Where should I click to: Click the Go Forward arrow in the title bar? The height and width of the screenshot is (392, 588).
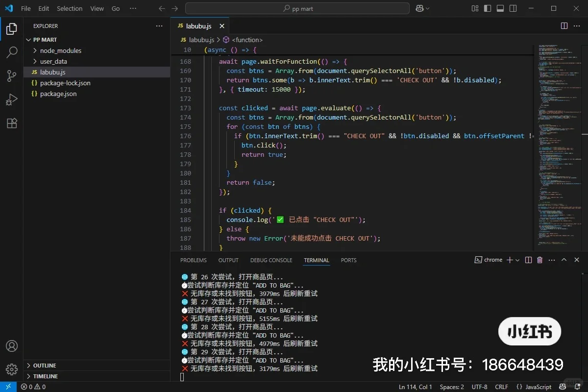click(x=175, y=8)
